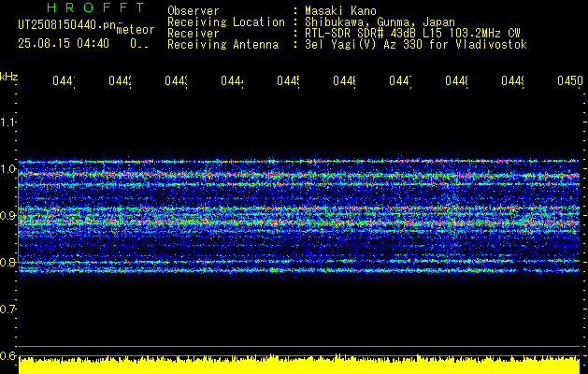Screen dimensions: 588x374
Task: Click observer name Masaki Kano
Action: (x=340, y=11)
